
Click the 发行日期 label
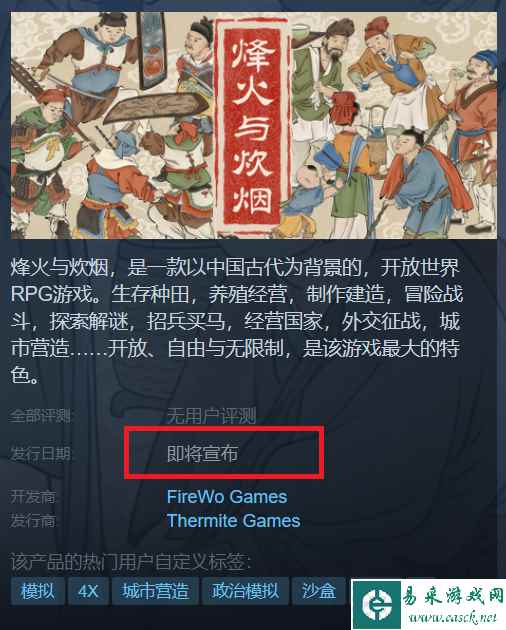(40, 454)
